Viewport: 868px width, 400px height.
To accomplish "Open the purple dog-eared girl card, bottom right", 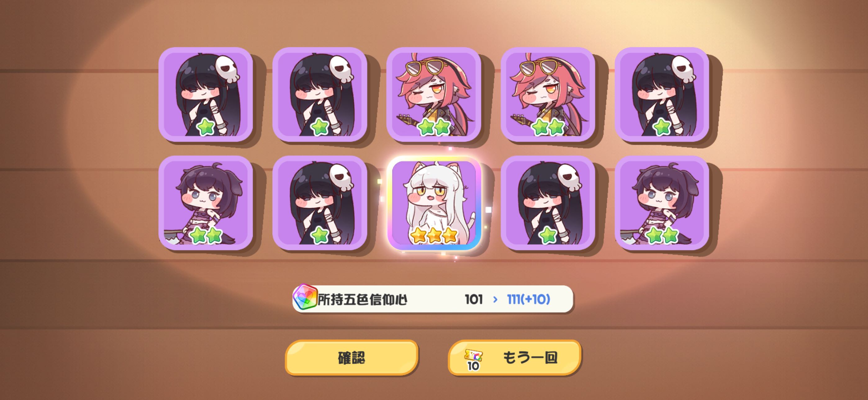I will [x=662, y=203].
